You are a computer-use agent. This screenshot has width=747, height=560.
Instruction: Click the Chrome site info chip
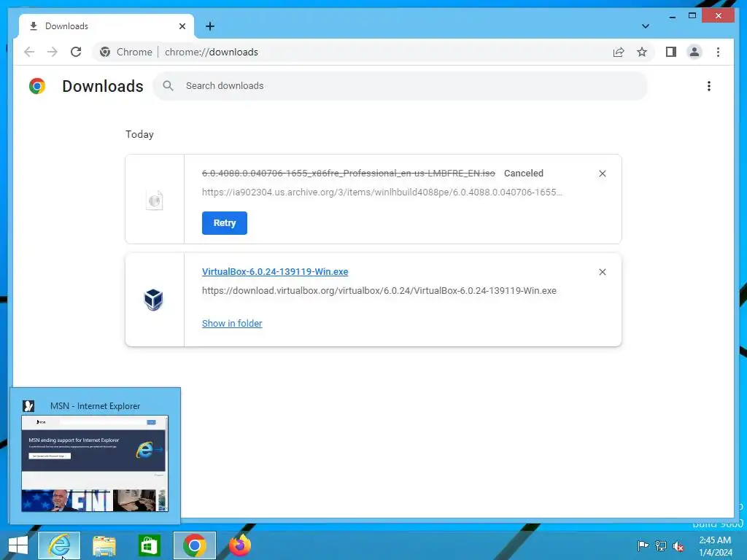point(125,52)
